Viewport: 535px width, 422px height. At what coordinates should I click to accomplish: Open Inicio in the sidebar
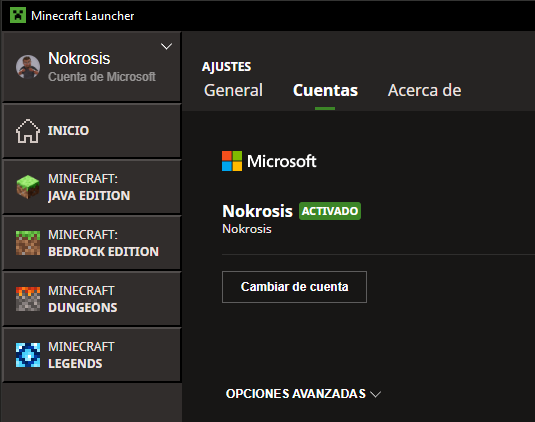tap(91, 131)
